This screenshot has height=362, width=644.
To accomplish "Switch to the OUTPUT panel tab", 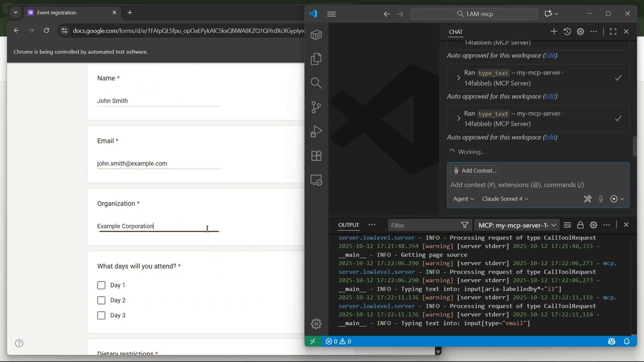I will [x=349, y=225].
